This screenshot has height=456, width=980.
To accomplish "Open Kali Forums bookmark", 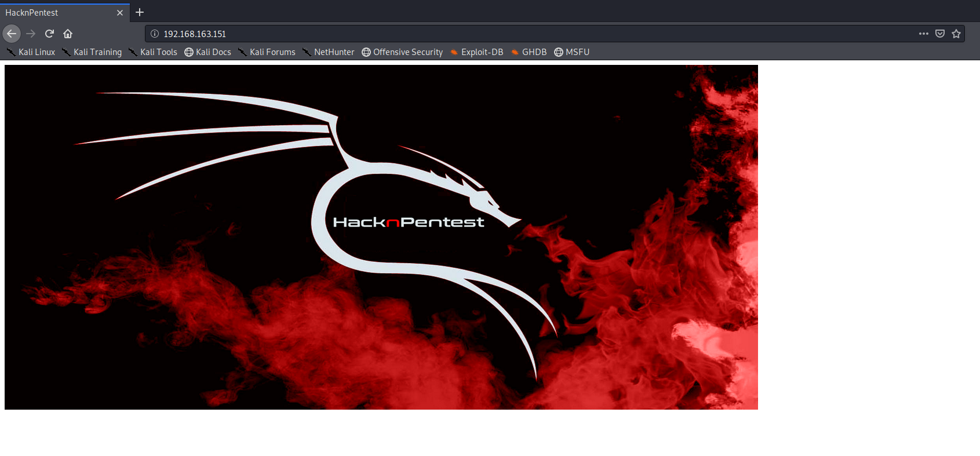I will pos(267,52).
